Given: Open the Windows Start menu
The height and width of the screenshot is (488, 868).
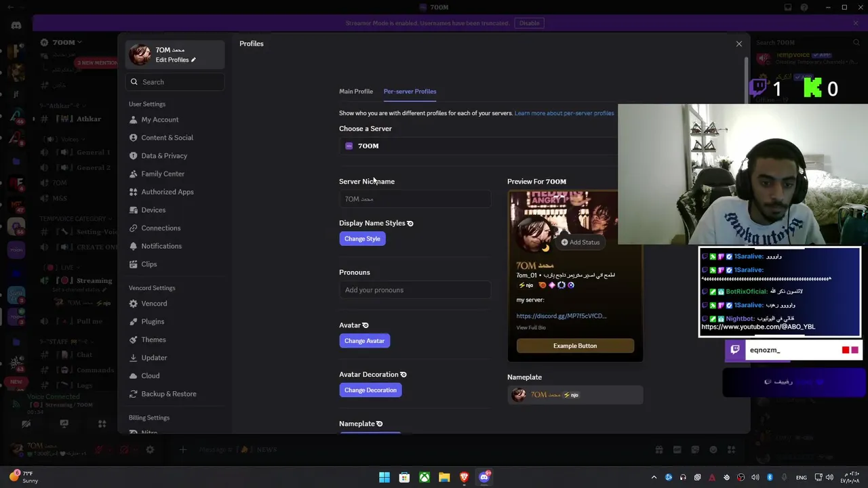Looking at the screenshot, I should coord(384,477).
